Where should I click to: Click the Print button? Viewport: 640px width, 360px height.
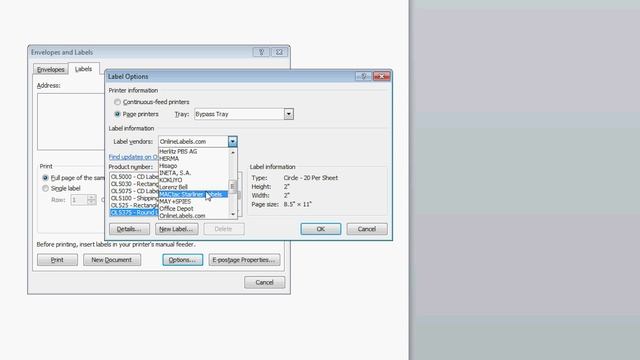click(57, 260)
